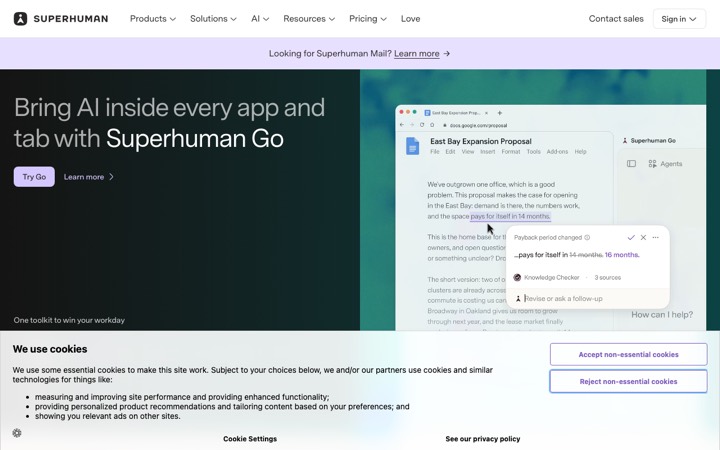The height and width of the screenshot is (450, 720).
Task: Expand the Resources menu
Action: pos(309,19)
